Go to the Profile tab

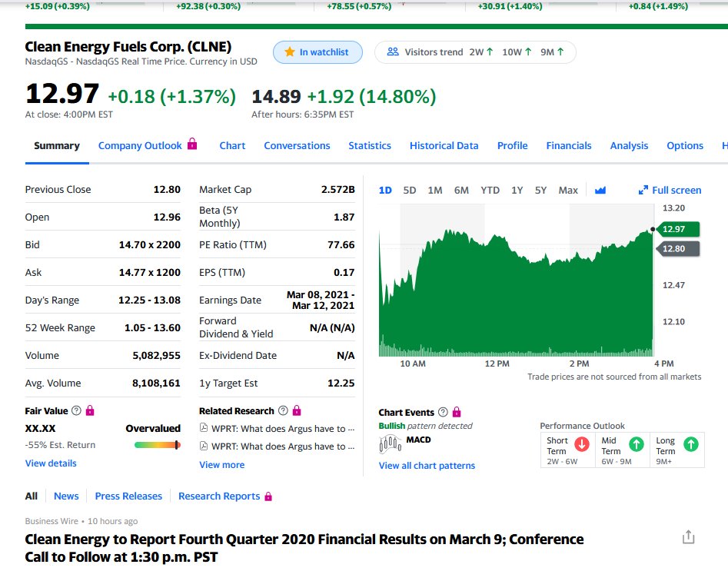coord(513,146)
